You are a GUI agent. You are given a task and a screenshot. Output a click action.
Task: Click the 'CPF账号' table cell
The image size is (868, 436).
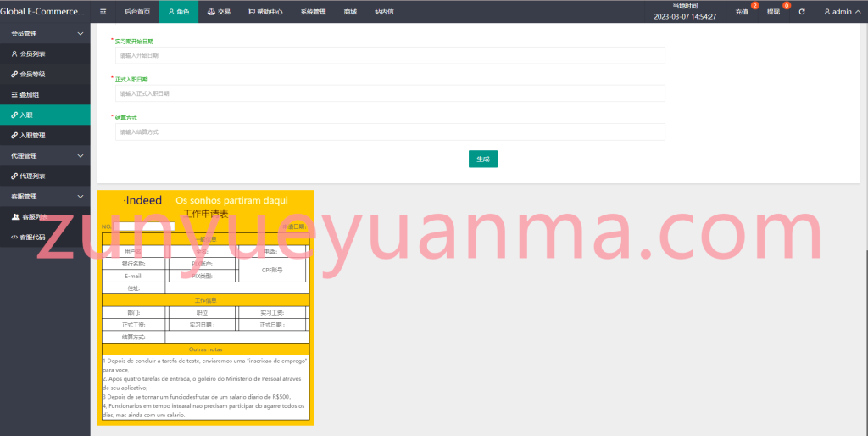272,270
